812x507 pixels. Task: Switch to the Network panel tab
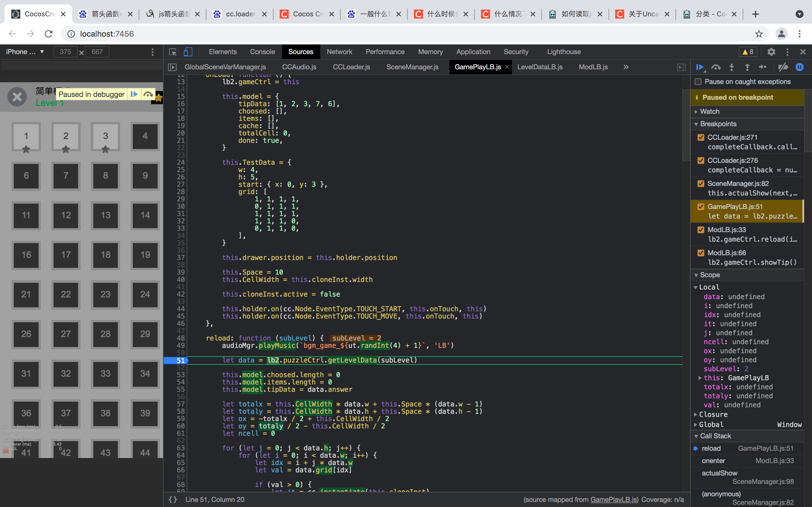tap(339, 52)
